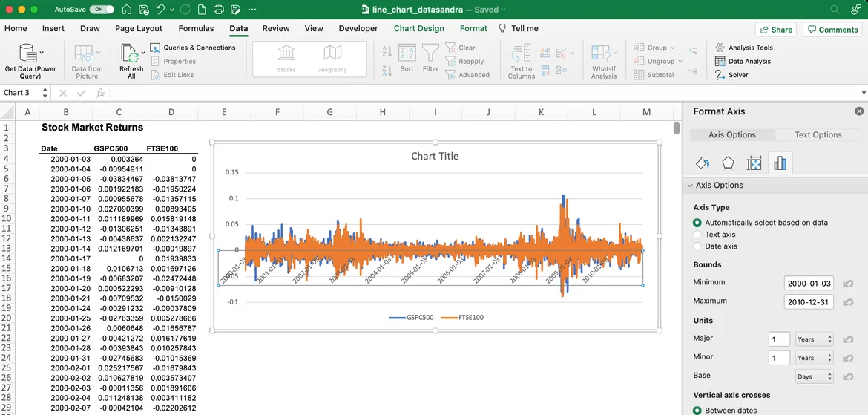Select the Text axis radio button
Image resolution: width=868 pixels, height=415 pixels.
(697, 235)
